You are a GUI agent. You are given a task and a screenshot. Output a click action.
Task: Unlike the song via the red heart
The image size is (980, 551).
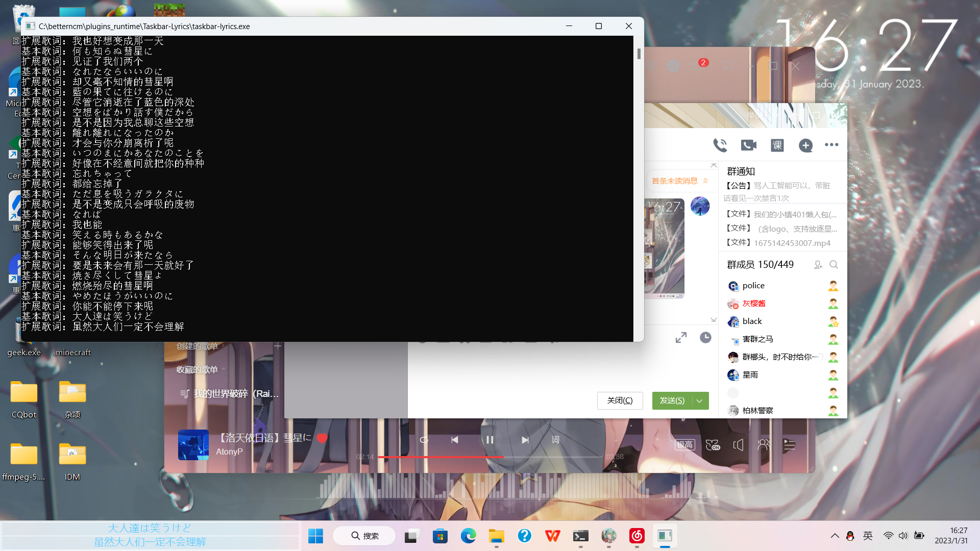(322, 438)
